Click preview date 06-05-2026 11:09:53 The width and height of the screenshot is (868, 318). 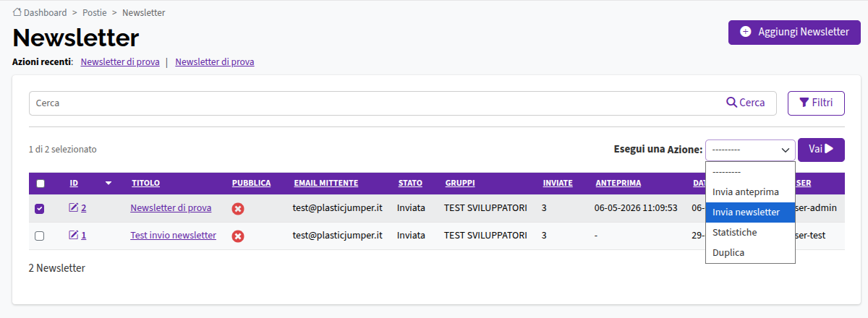point(636,208)
